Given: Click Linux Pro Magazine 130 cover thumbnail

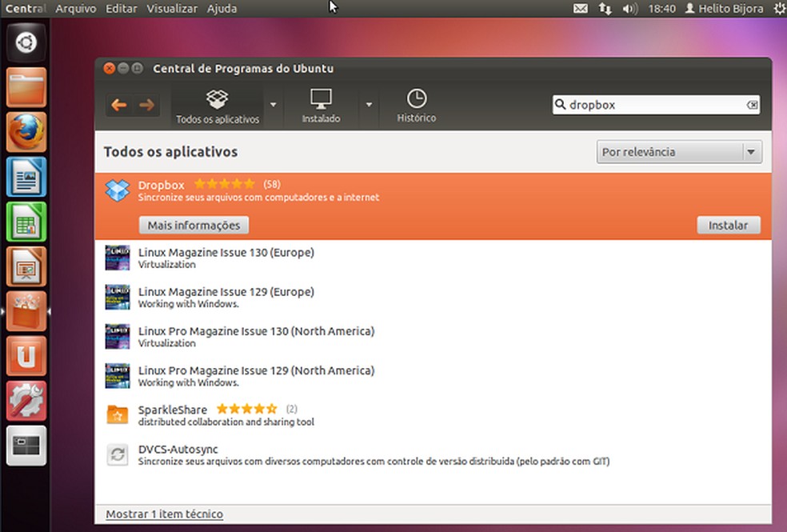Looking at the screenshot, I should (118, 336).
